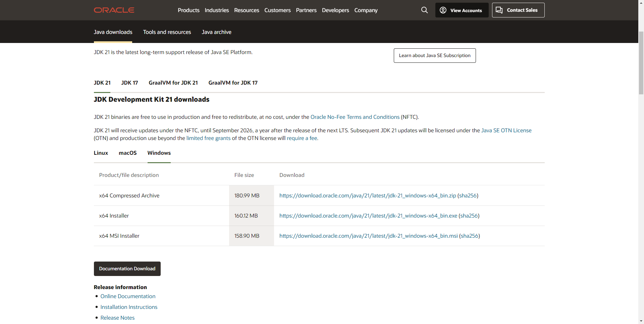Click the x64 MSI Installer row label
This screenshot has height=324, width=644.
(x=119, y=236)
